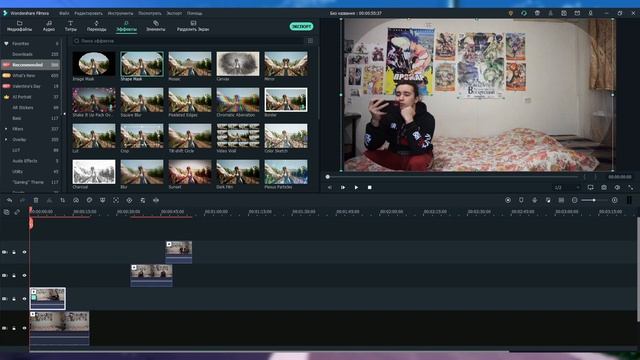Open the audio waveform adjust tool
640x360 pixels.
click(156, 200)
